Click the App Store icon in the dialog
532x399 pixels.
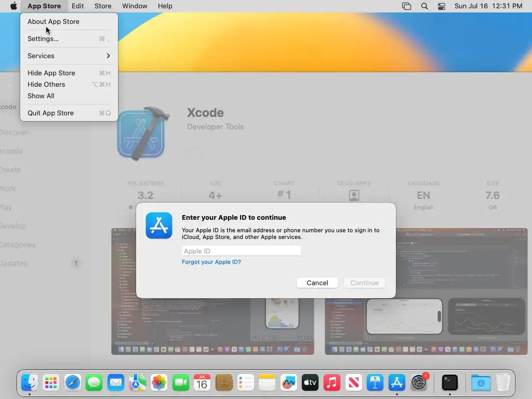[159, 225]
